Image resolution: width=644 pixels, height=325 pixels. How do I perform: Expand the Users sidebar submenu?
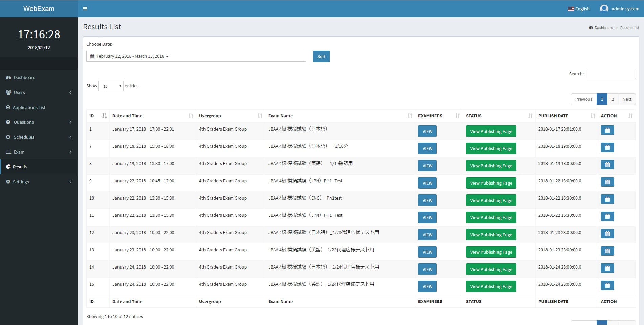pyautogui.click(x=39, y=92)
